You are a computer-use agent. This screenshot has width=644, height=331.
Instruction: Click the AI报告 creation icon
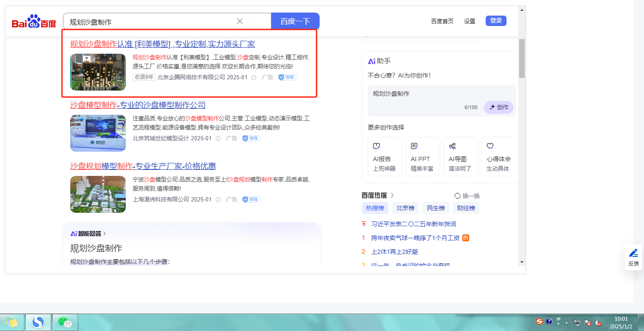(377, 146)
